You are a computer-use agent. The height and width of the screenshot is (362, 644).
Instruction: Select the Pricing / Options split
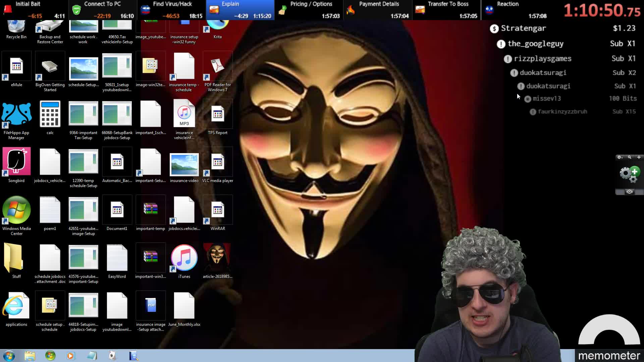coord(309,10)
